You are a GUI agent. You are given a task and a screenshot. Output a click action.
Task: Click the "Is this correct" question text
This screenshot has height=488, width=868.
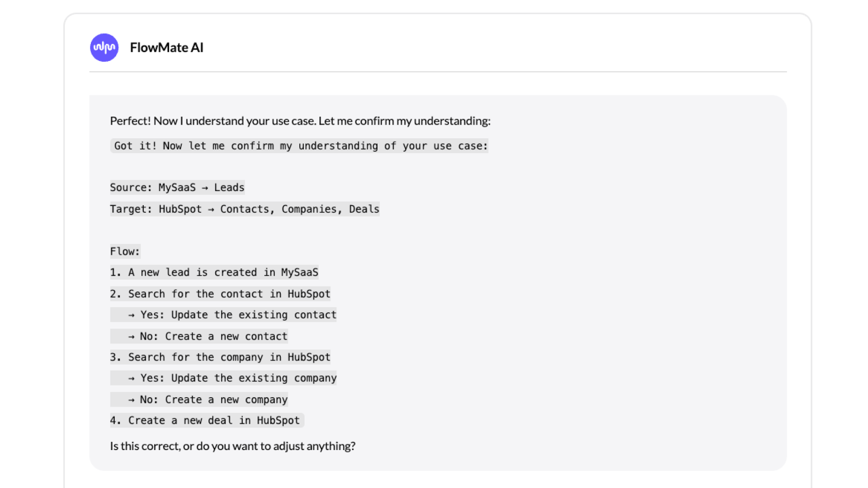pos(232,446)
